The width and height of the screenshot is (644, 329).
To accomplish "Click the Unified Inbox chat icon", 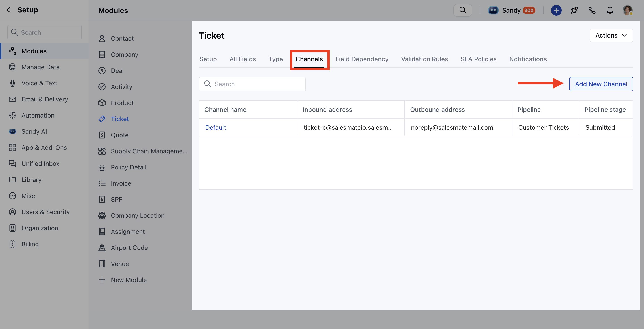I will click(x=13, y=164).
